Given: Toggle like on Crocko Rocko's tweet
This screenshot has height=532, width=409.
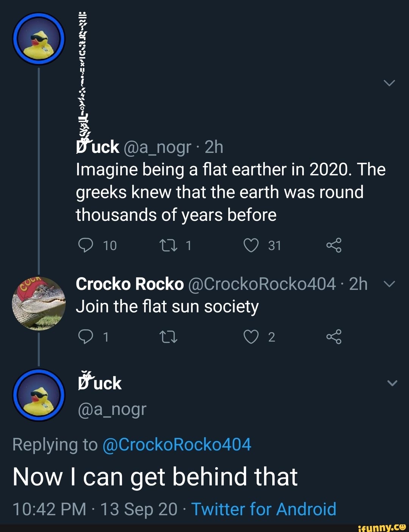Looking at the screenshot, I should click(252, 337).
